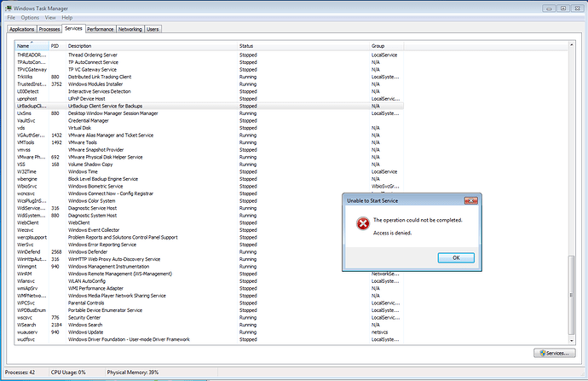The height and width of the screenshot is (381, 588).
Task: Select the WLAN AutoConfig row
Action: click(210, 281)
